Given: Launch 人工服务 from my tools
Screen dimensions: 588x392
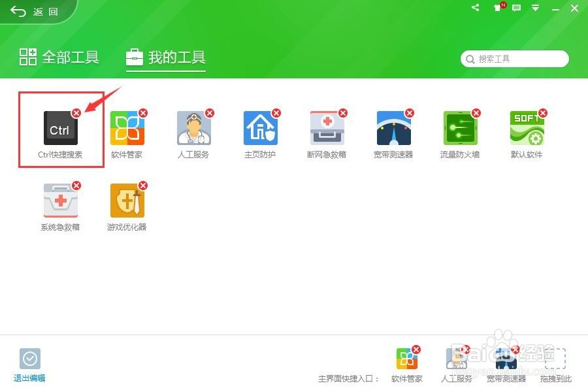Looking at the screenshot, I should click(193, 129).
